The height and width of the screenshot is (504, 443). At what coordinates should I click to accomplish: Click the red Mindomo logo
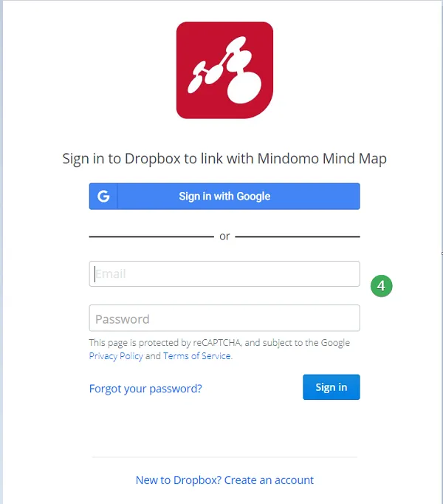coord(224,70)
